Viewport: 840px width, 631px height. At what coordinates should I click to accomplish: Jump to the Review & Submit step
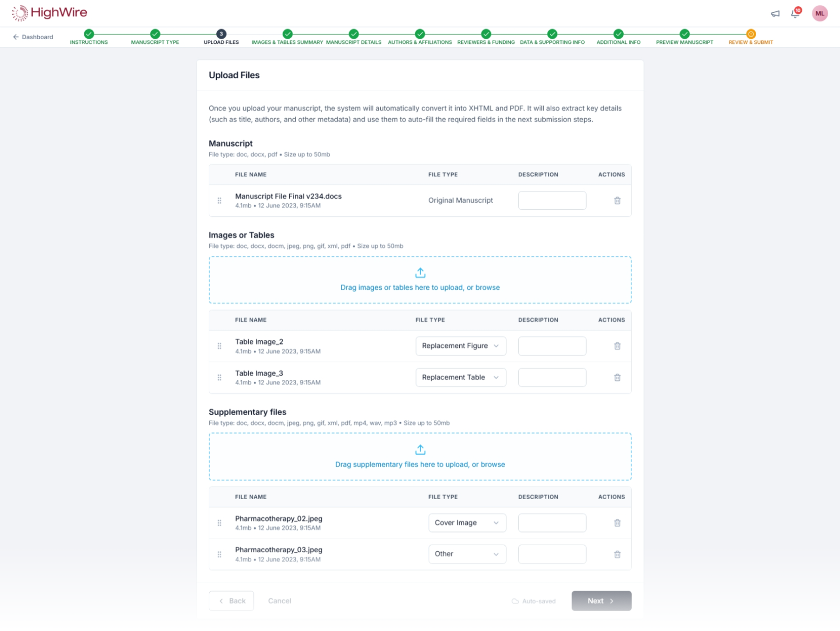pyautogui.click(x=751, y=37)
